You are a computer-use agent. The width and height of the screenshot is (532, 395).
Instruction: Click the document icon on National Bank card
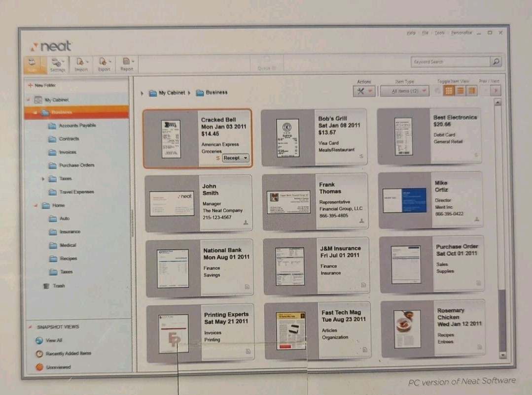pos(247,287)
